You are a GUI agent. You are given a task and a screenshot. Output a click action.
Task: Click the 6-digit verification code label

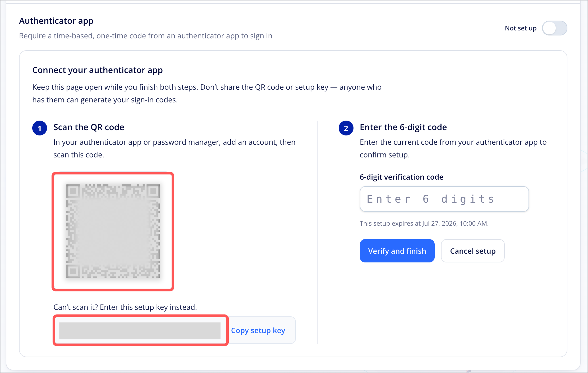tap(401, 177)
